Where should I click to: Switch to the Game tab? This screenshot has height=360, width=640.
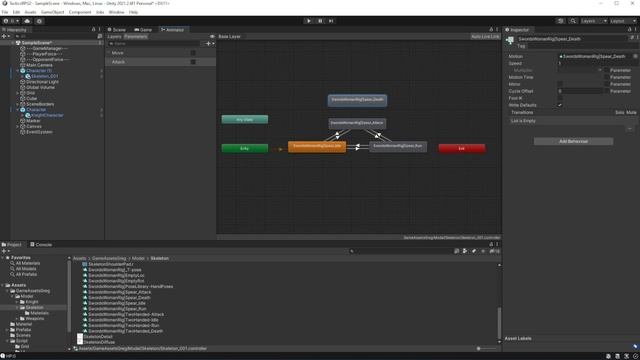(x=143, y=30)
